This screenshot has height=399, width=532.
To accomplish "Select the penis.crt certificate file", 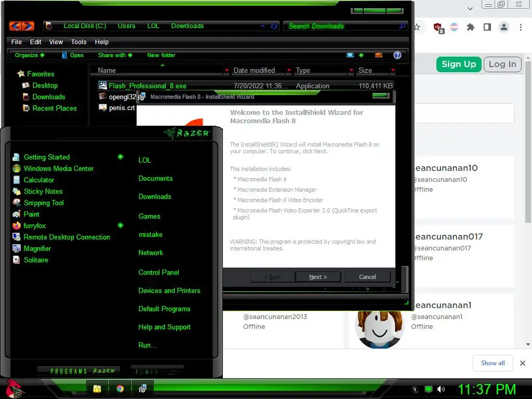I will [x=117, y=108].
